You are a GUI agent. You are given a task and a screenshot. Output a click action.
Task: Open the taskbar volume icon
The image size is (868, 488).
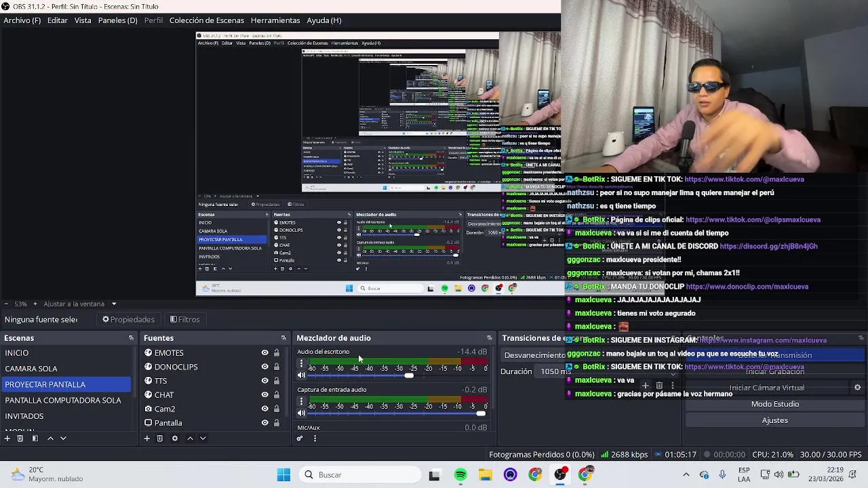(778, 474)
